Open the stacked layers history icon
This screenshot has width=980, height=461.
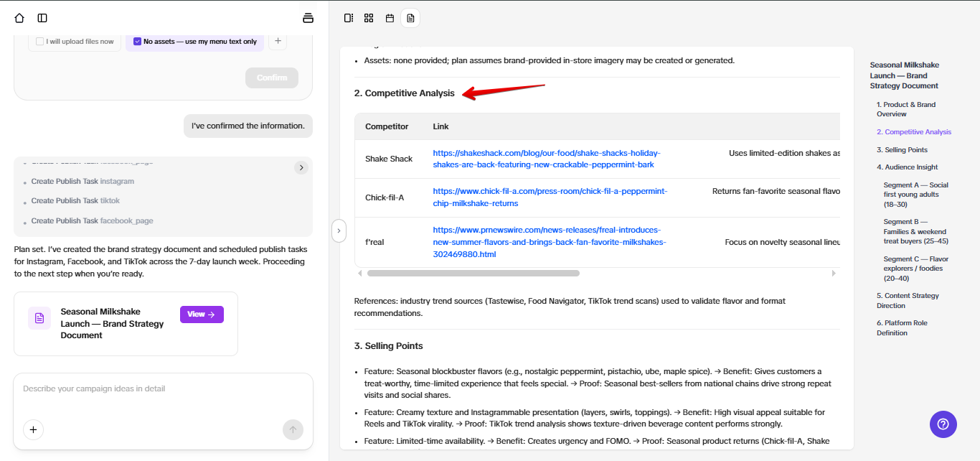308,18
